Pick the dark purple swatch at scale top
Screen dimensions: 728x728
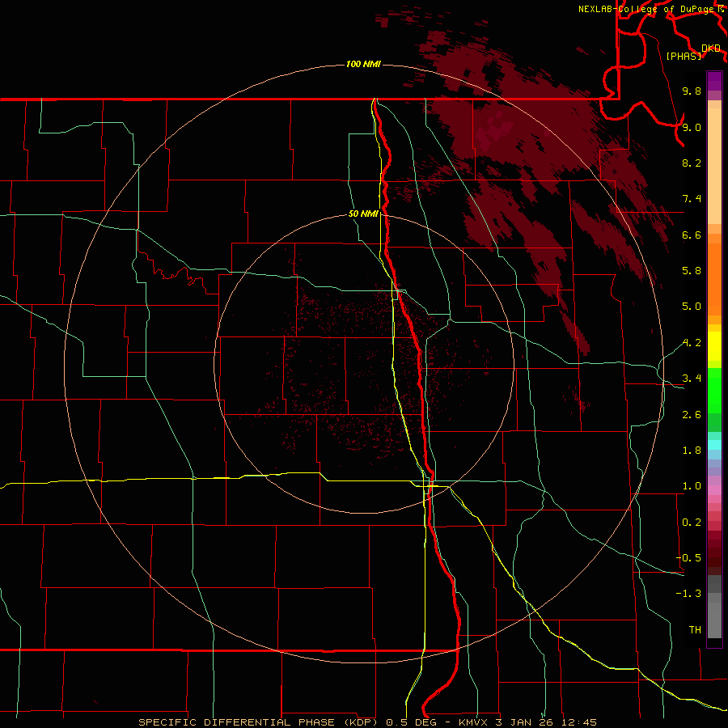(714, 77)
